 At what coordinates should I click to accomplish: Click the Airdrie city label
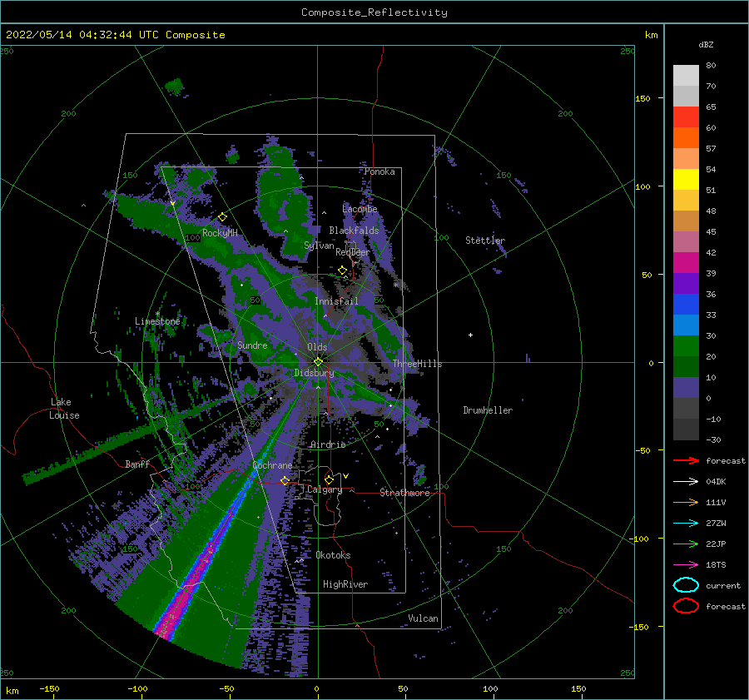pyautogui.click(x=328, y=444)
